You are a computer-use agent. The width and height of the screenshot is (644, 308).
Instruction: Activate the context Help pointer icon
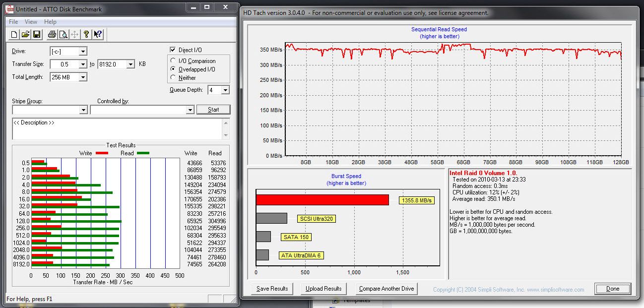98,34
